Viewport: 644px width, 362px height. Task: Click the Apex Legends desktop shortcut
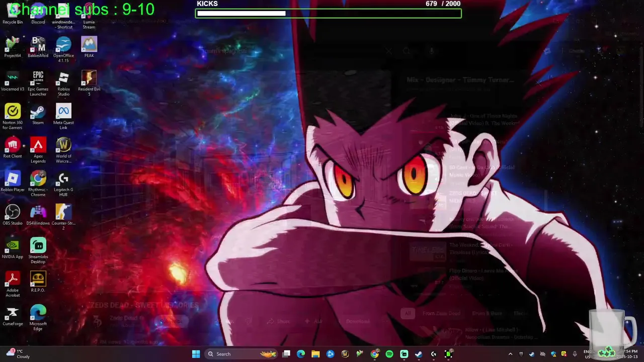click(x=38, y=150)
